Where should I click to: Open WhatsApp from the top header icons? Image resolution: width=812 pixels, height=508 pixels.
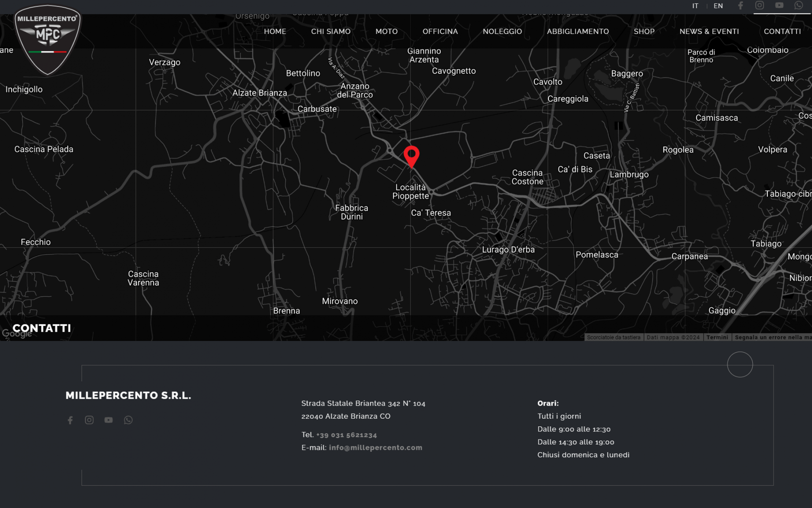point(799,5)
